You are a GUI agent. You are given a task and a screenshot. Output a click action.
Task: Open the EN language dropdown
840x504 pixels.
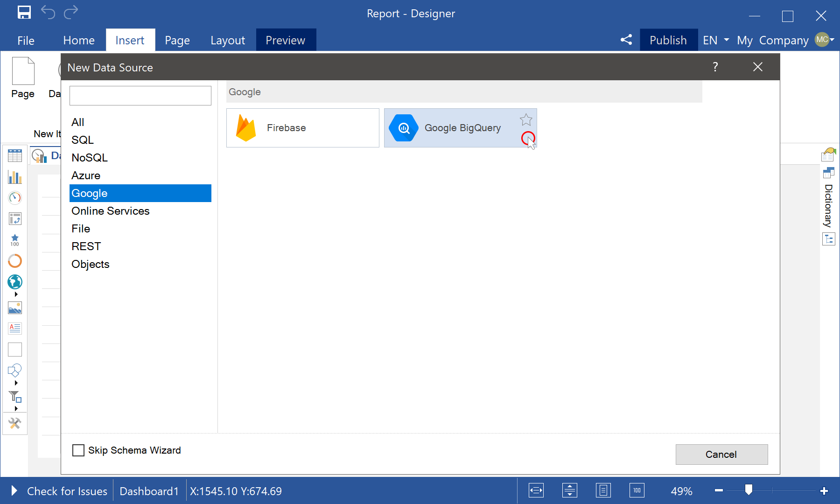(x=716, y=40)
